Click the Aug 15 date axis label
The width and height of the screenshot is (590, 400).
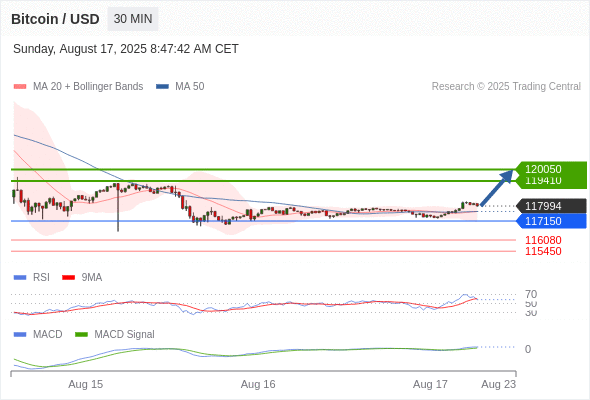coord(85,384)
